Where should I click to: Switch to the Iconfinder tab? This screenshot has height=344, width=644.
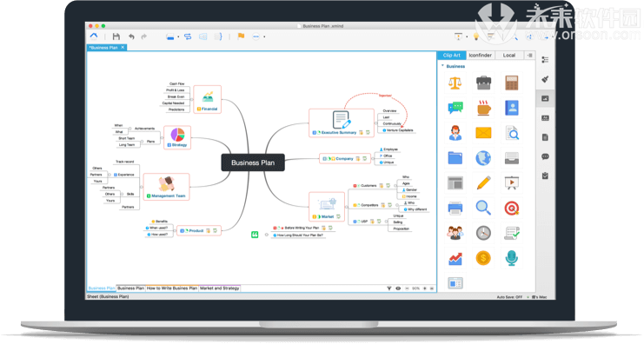480,55
